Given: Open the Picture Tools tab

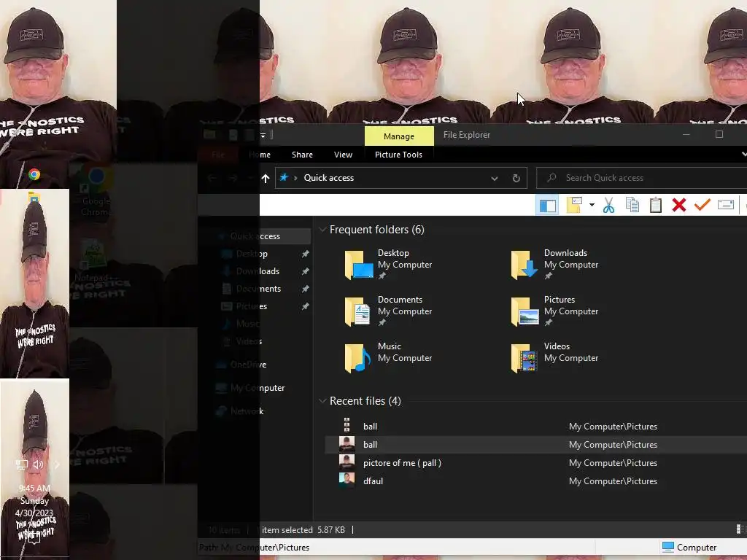Looking at the screenshot, I should 398,155.
